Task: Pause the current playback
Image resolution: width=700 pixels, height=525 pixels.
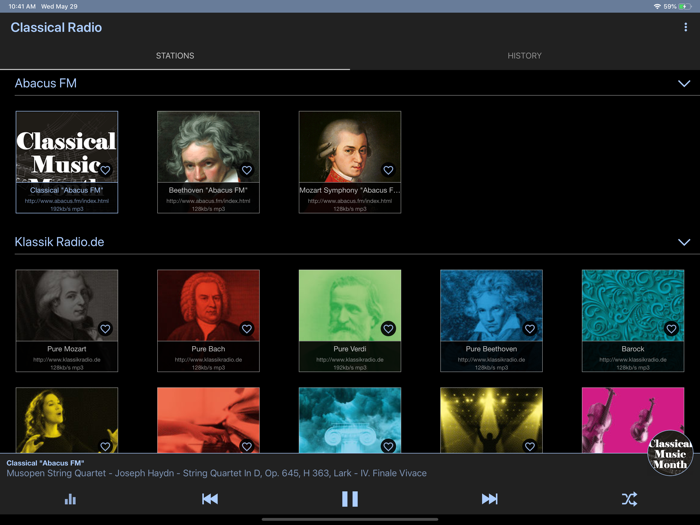Action: click(350, 499)
